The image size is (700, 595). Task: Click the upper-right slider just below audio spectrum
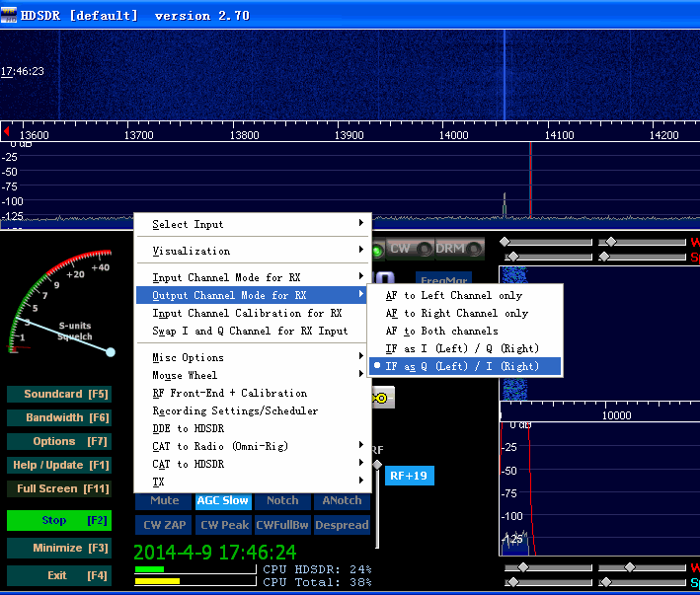[x=643, y=567]
